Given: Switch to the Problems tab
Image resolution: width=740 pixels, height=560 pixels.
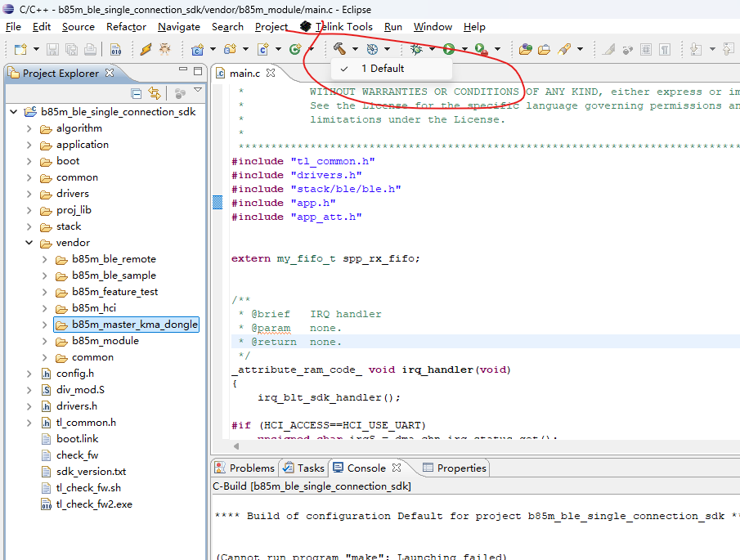Looking at the screenshot, I should [x=245, y=468].
